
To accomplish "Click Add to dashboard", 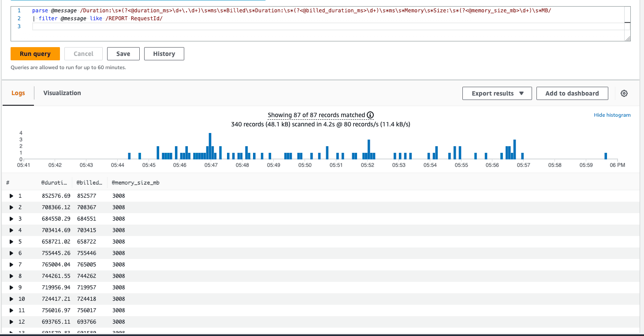I will pos(572,93).
